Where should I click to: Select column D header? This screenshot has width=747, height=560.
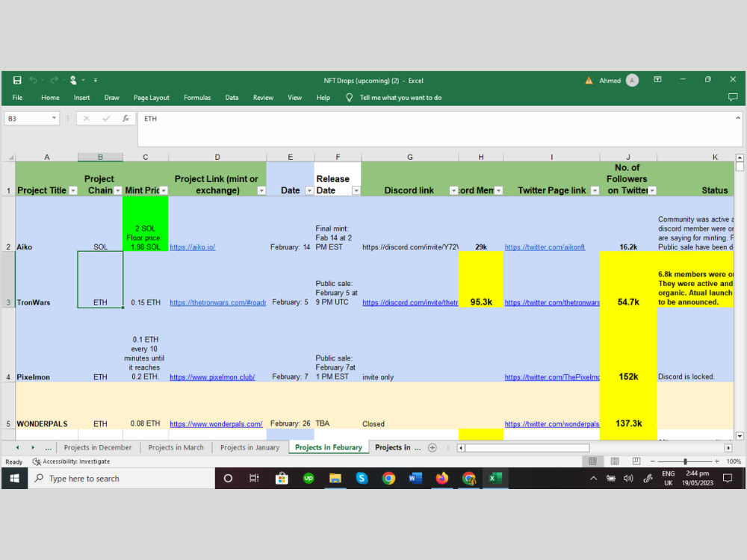coord(217,157)
